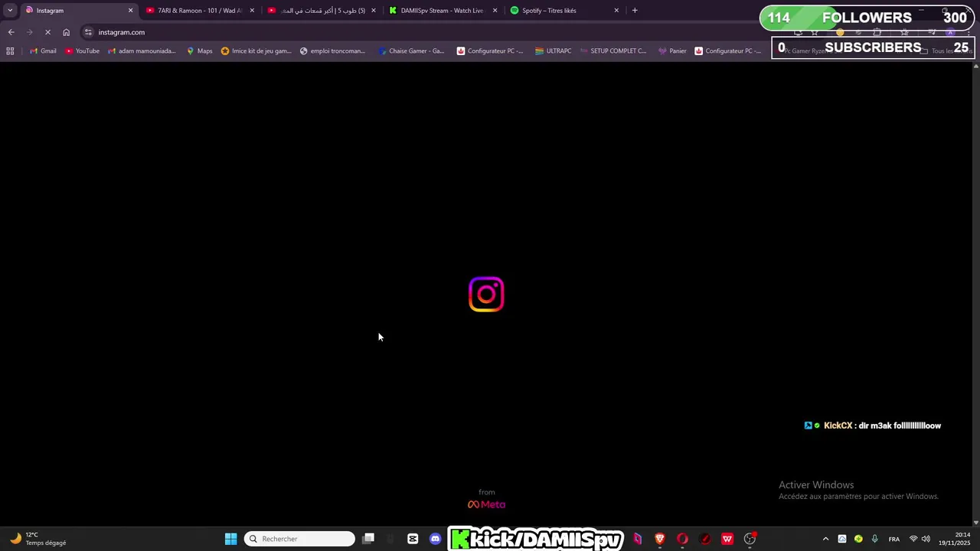
Task: Select the Instagram tab
Action: click(78, 11)
